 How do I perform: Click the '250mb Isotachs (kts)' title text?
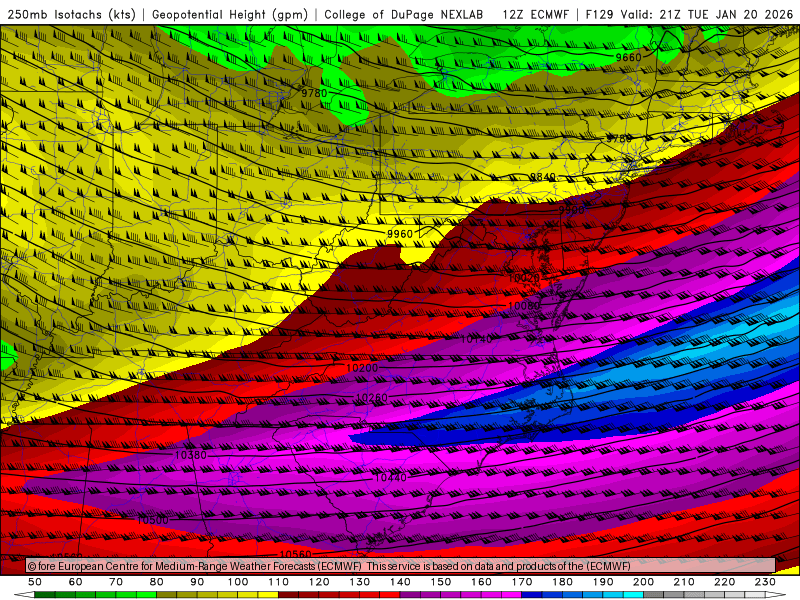point(72,15)
